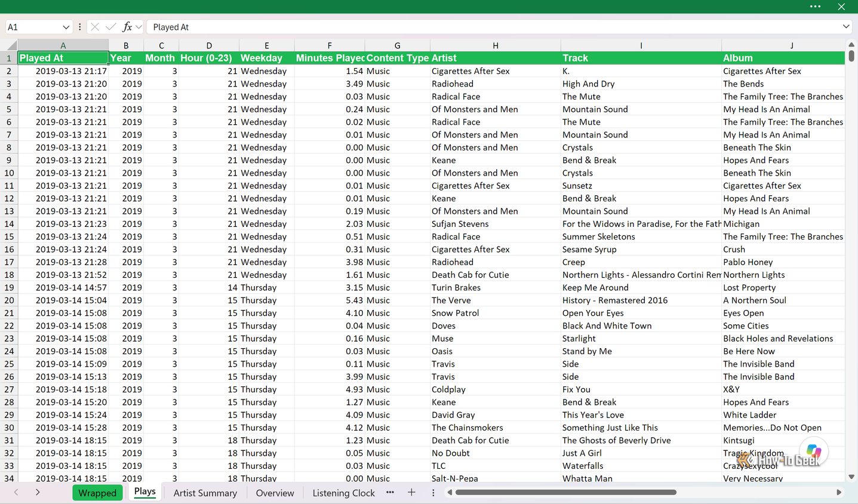Expand the formula bar chevron
This screenshot has width=858, height=504.
tap(846, 26)
